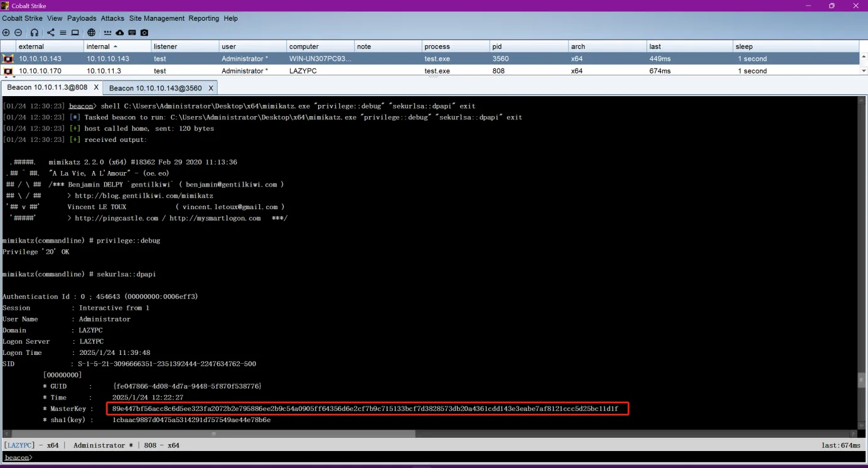The width and height of the screenshot is (868, 468).
Task: Switch to the Pivot Graph view icon
Action: click(x=51, y=33)
